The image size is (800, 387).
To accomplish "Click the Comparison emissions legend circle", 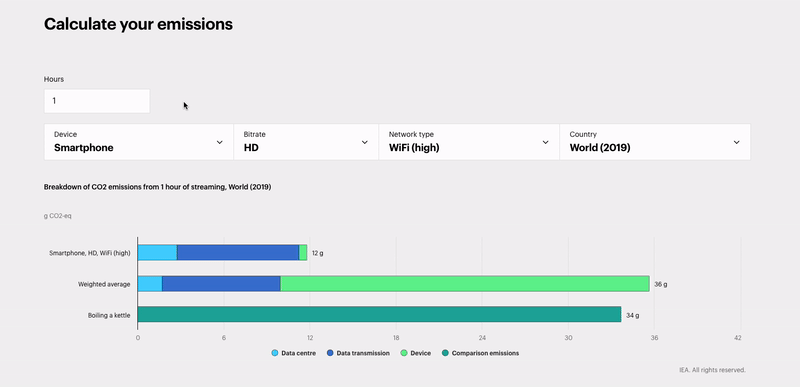I will 445,353.
